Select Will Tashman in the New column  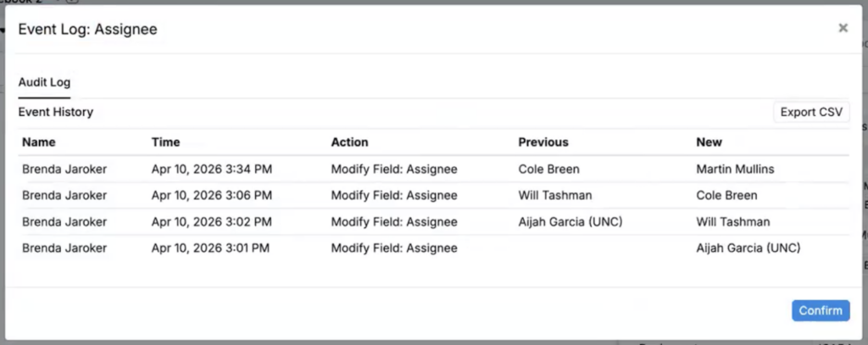[x=733, y=222]
